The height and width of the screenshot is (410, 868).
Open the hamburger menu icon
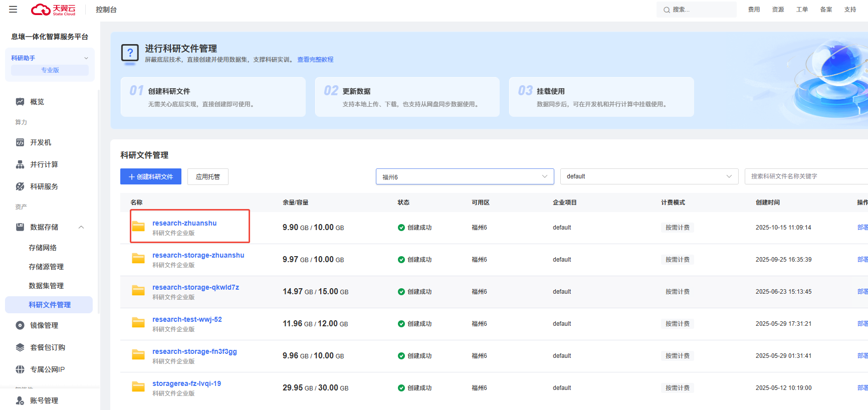click(x=13, y=10)
